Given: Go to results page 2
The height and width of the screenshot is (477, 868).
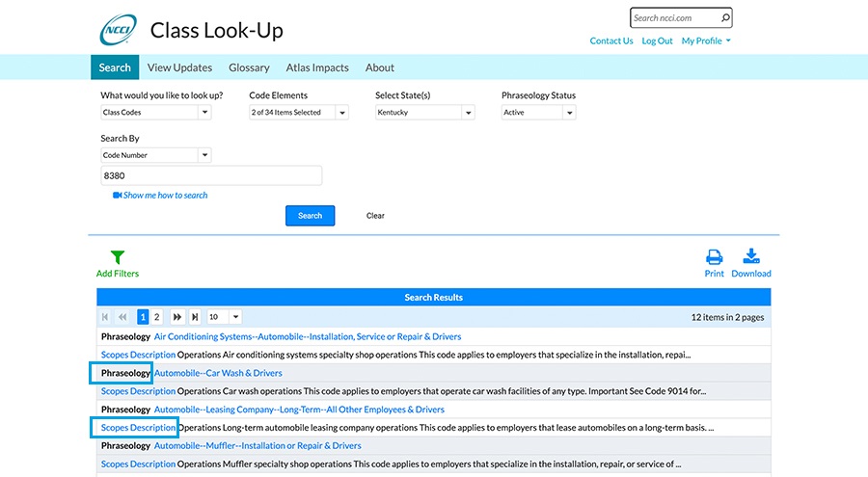Looking at the screenshot, I should coord(156,317).
